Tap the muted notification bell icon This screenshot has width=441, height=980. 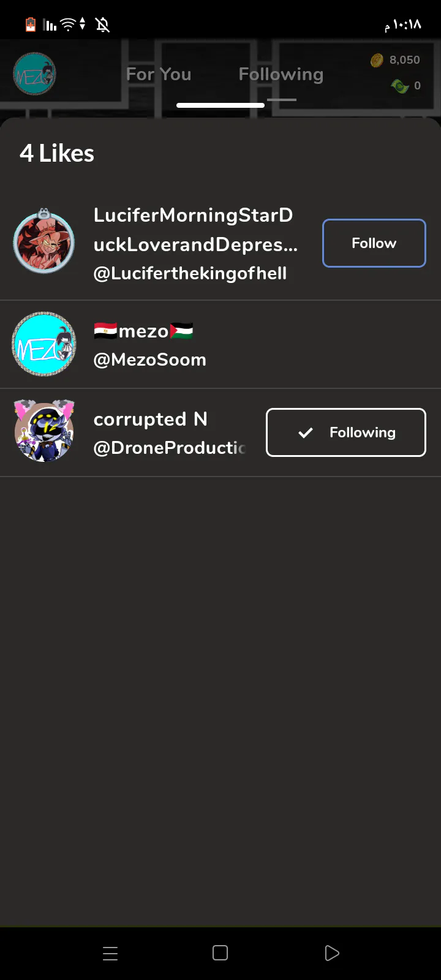click(102, 24)
